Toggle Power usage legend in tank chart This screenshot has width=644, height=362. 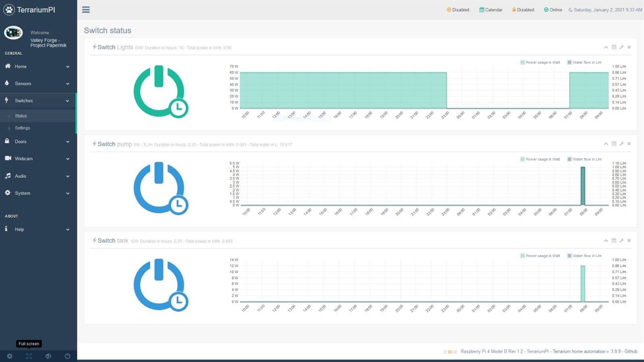tap(540, 256)
